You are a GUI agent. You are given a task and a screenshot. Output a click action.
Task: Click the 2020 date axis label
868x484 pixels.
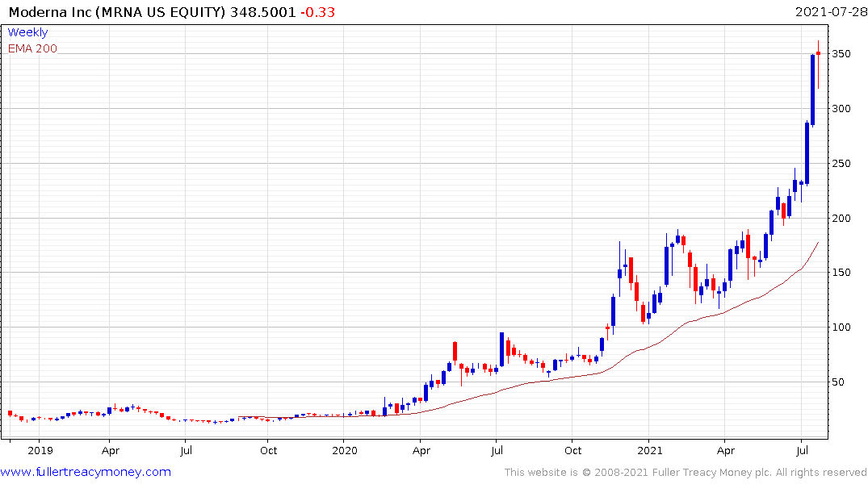click(344, 450)
